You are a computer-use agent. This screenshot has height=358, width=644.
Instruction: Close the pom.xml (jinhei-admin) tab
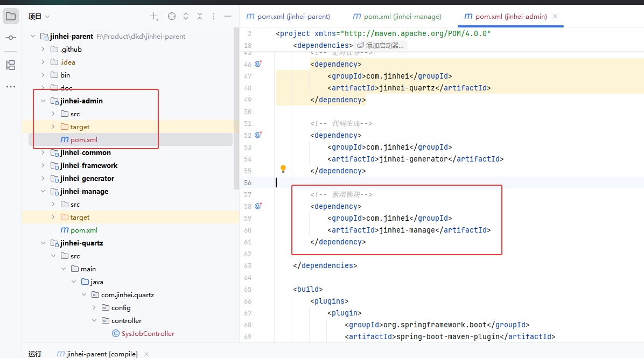tap(555, 17)
